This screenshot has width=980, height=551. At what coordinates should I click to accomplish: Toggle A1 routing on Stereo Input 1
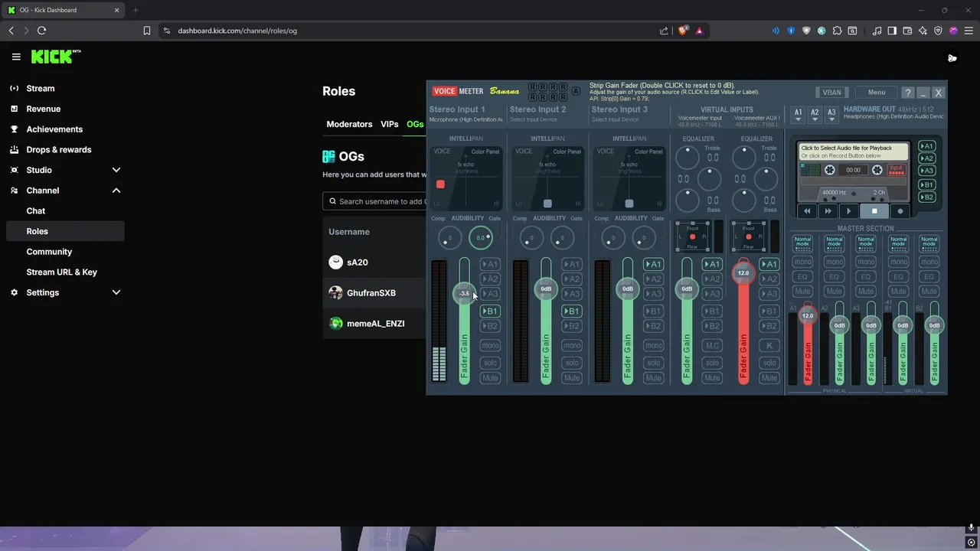(490, 264)
